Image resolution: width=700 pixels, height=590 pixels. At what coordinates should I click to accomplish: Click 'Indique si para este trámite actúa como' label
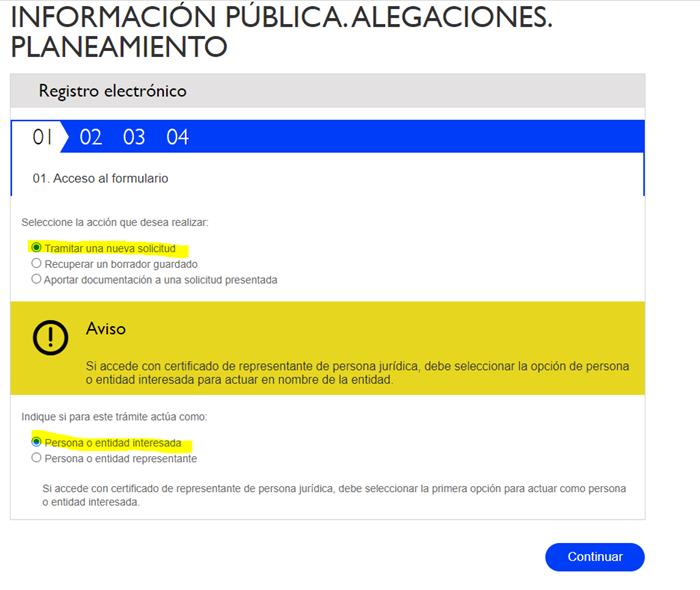pyautogui.click(x=114, y=416)
